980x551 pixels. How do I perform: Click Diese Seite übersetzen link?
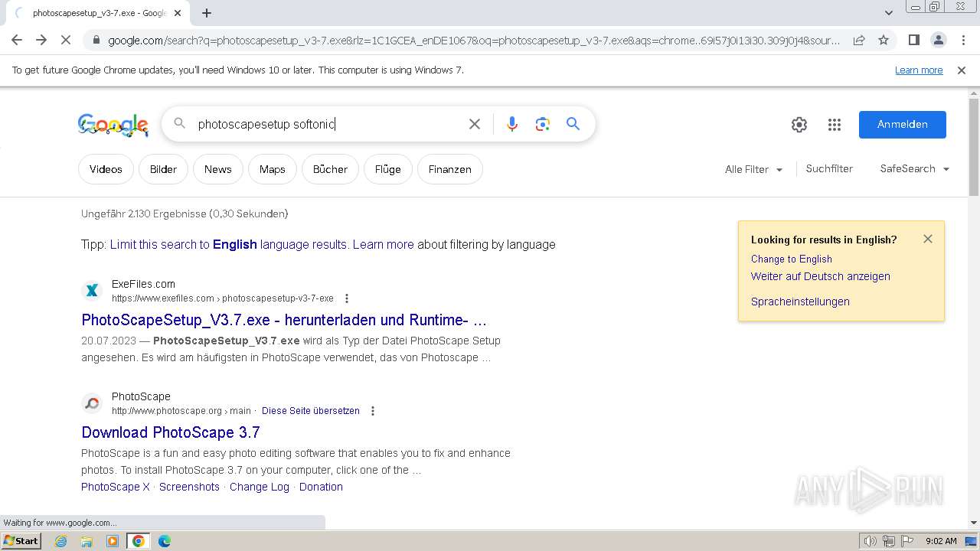pyautogui.click(x=311, y=411)
